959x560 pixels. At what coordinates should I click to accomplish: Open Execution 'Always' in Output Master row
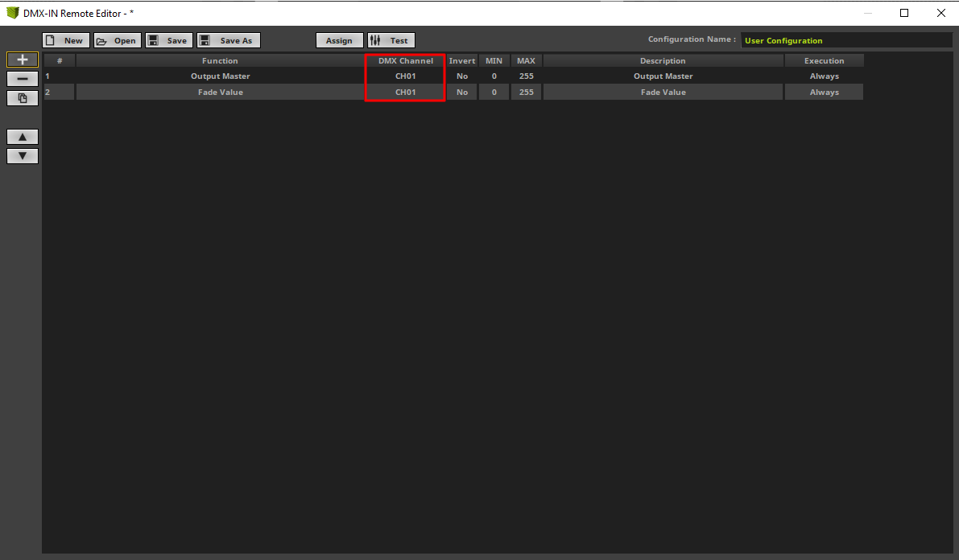(x=824, y=76)
